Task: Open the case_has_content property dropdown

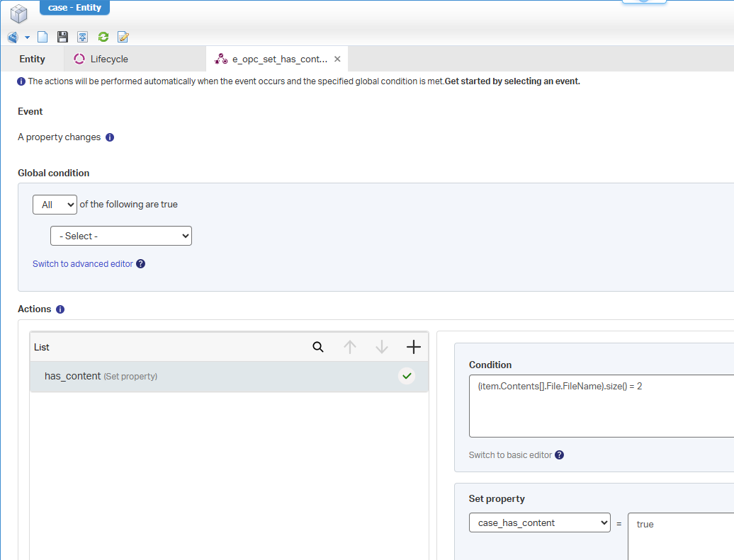Action: click(539, 523)
